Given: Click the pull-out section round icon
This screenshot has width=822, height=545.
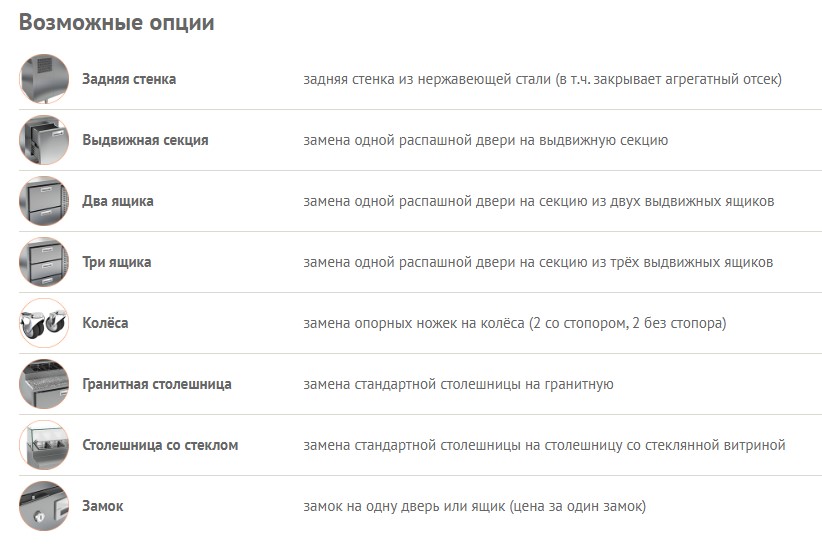Looking at the screenshot, I should tap(44, 140).
